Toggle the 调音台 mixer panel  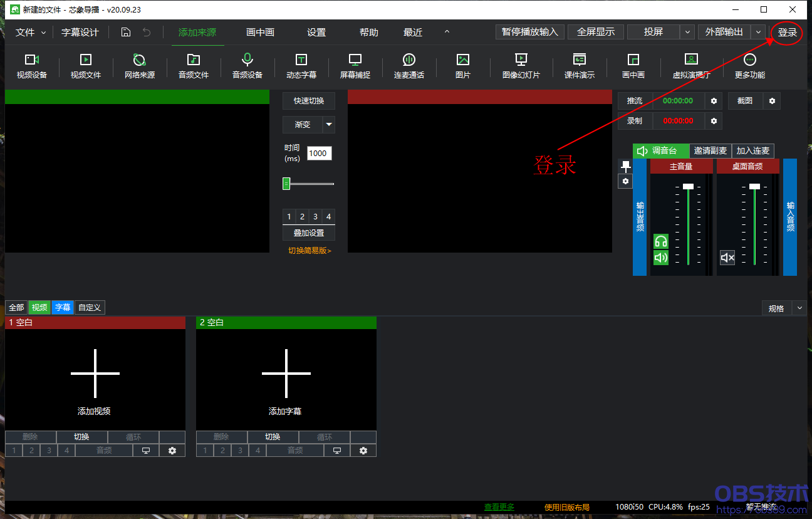tap(660, 150)
